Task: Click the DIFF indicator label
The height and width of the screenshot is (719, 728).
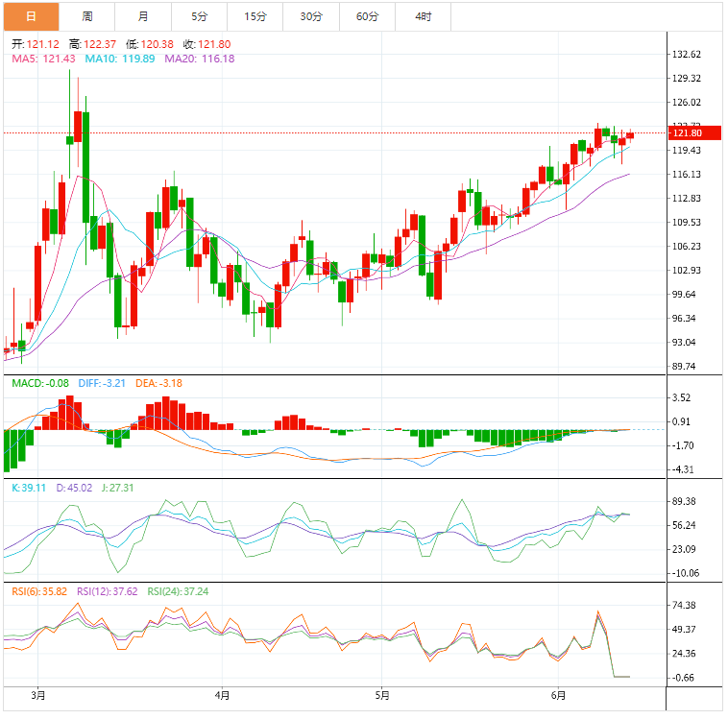Action: (102, 383)
